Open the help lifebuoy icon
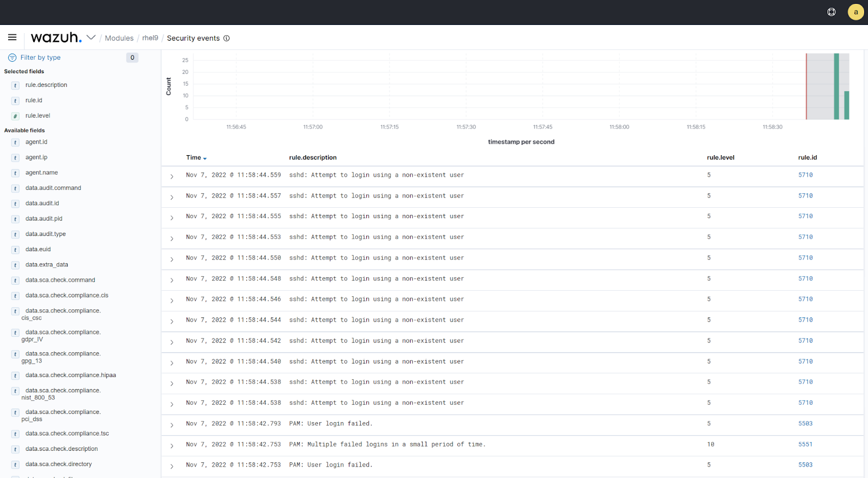Image resolution: width=868 pixels, height=478 pixels. [x=831, y=12]
